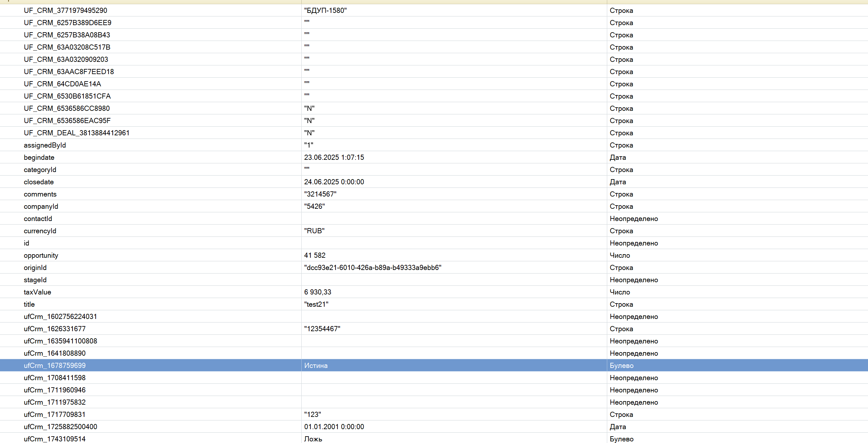
Task: Click the currency value "RUB"
Action: pyautogui.click(x=314, y=231)
